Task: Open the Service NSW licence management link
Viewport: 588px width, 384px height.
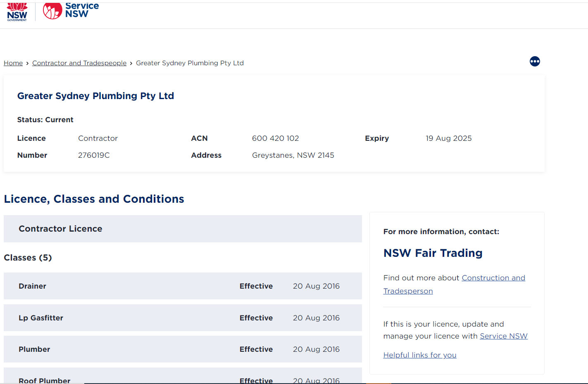Action: [x=503, y=336]
